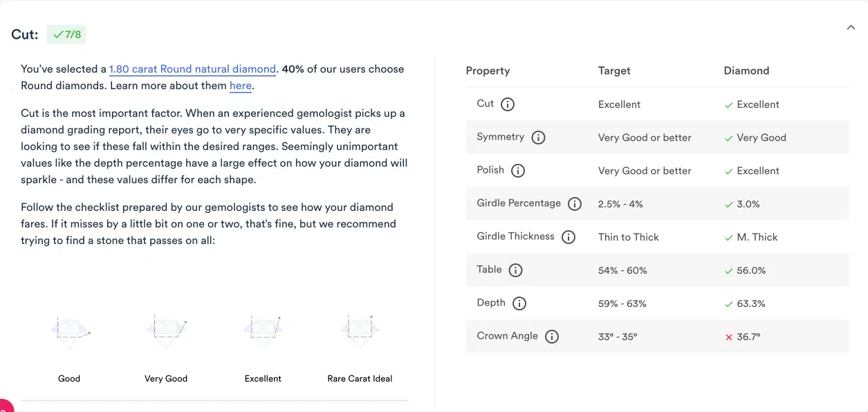Click the 7/8 score badge
The width and height of the screenshot is (868, 412).
[x=66, y=33]
